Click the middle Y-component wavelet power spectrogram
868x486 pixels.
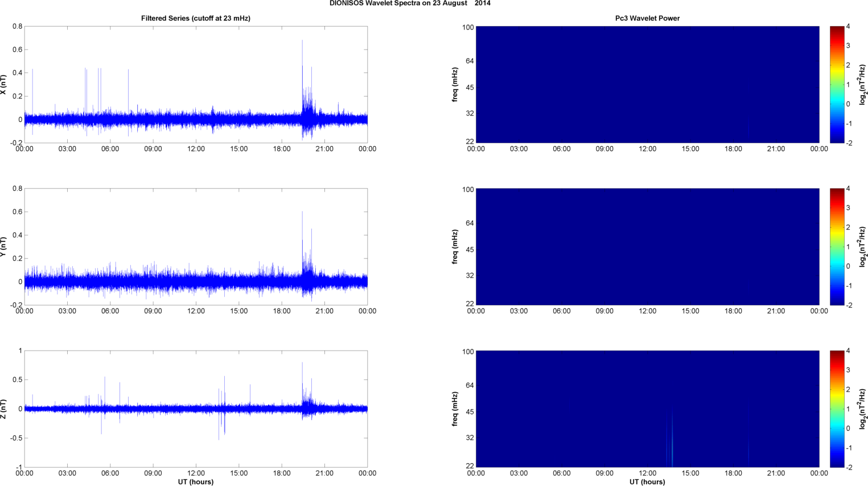click(647, 246)
